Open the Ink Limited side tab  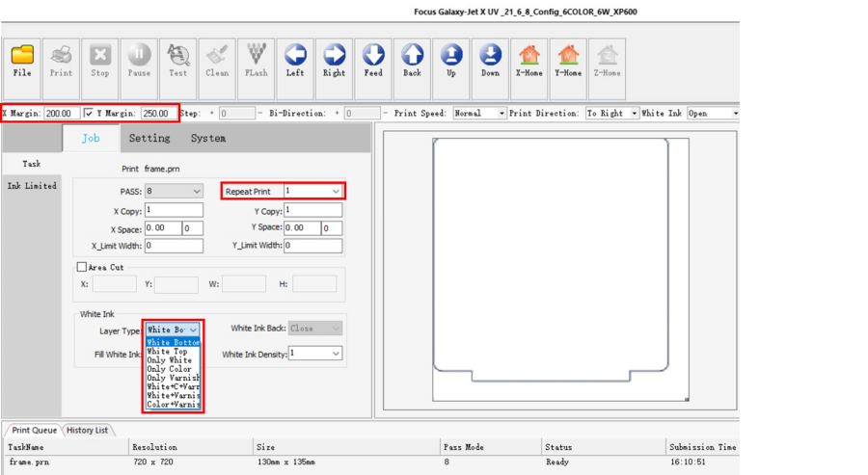(x=32, y=186)
